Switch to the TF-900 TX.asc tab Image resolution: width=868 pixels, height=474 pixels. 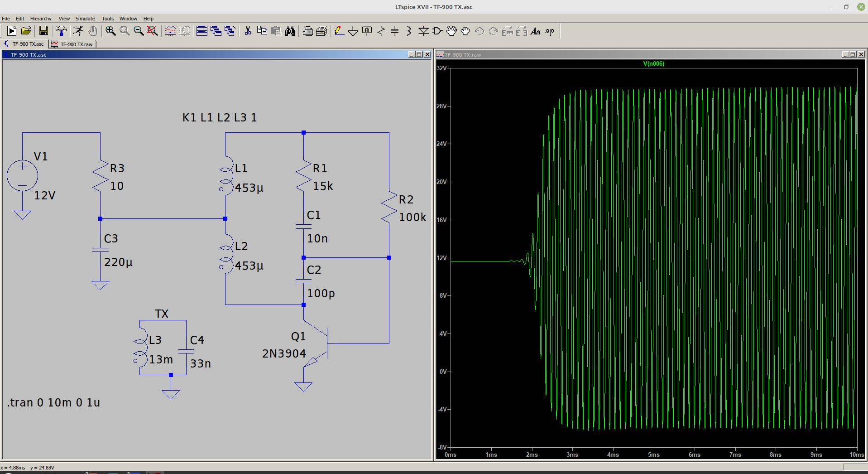coord(24,44)
